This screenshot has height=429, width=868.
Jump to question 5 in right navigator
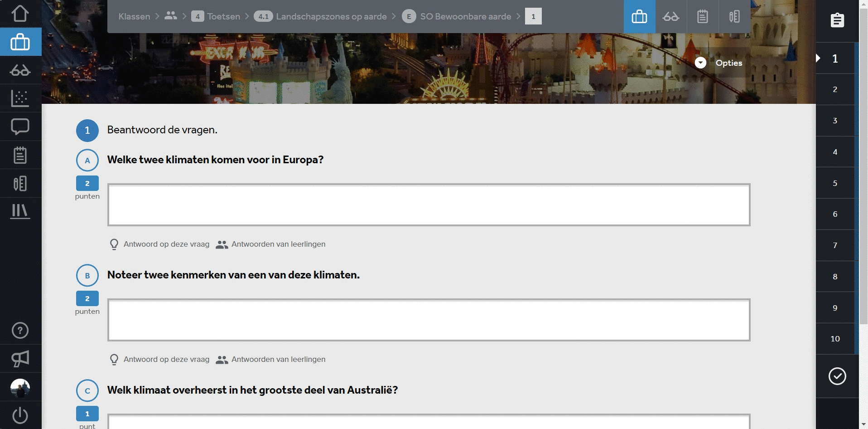pos(835,183)
